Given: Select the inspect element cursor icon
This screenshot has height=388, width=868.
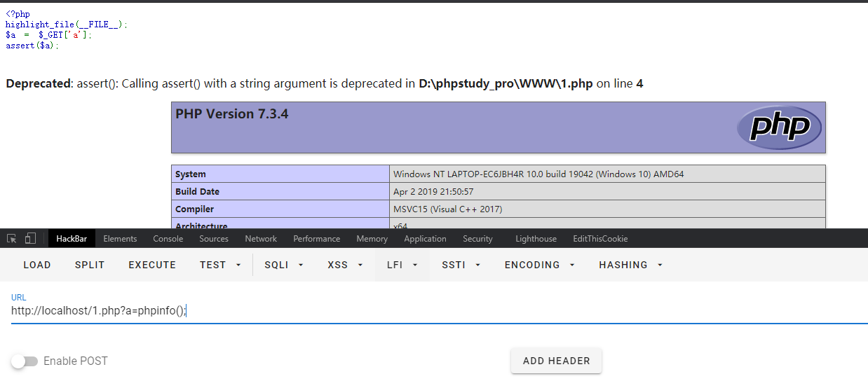Looking at the screenshot, I should tap(12, 238).
